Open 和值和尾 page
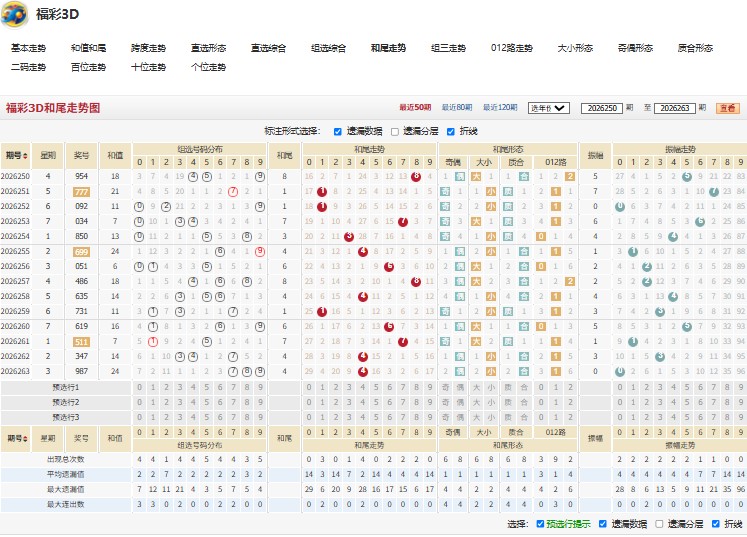Image resolution: width=747 pixels, height=537 pixels. (89, 48)
